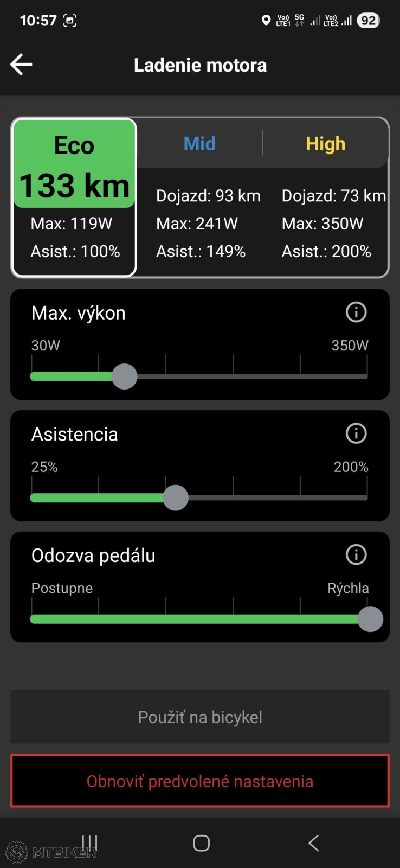Tap the back arrow in header
400x868 pixels.
[x=22, y=65]
